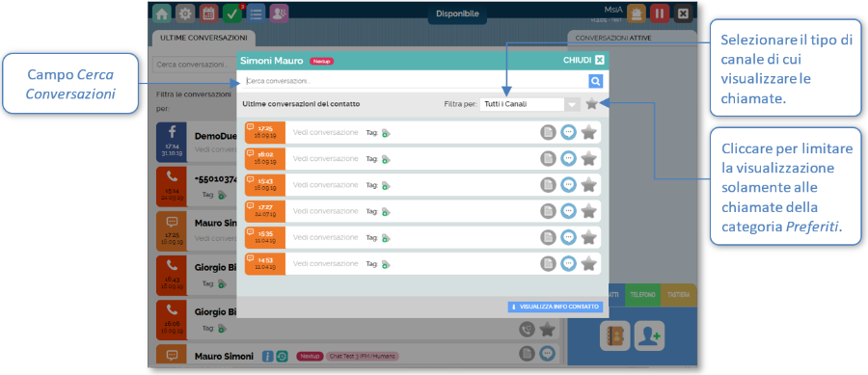Click the chat bubble icon on 17:25 16.09.19 row
868x375 pixels.
[568, 132]
